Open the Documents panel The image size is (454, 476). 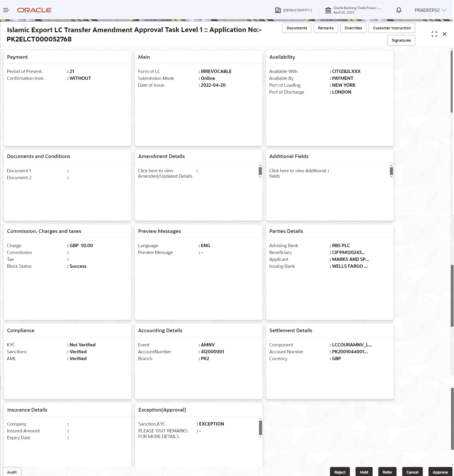pyautogui.click(x=296, y=28)
